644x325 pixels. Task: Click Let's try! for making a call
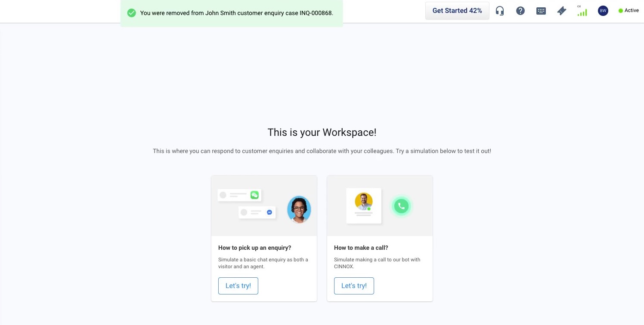[x=354, y=286]
